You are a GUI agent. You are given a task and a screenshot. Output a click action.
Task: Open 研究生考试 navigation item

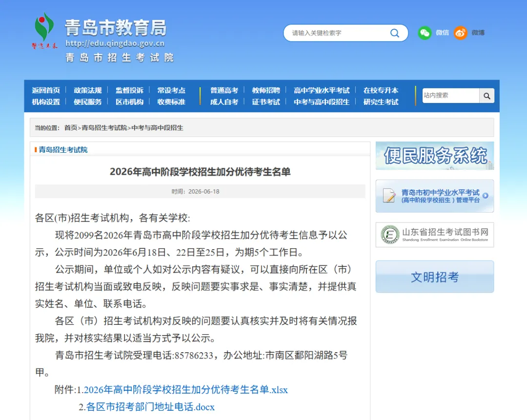coord(381,102)
